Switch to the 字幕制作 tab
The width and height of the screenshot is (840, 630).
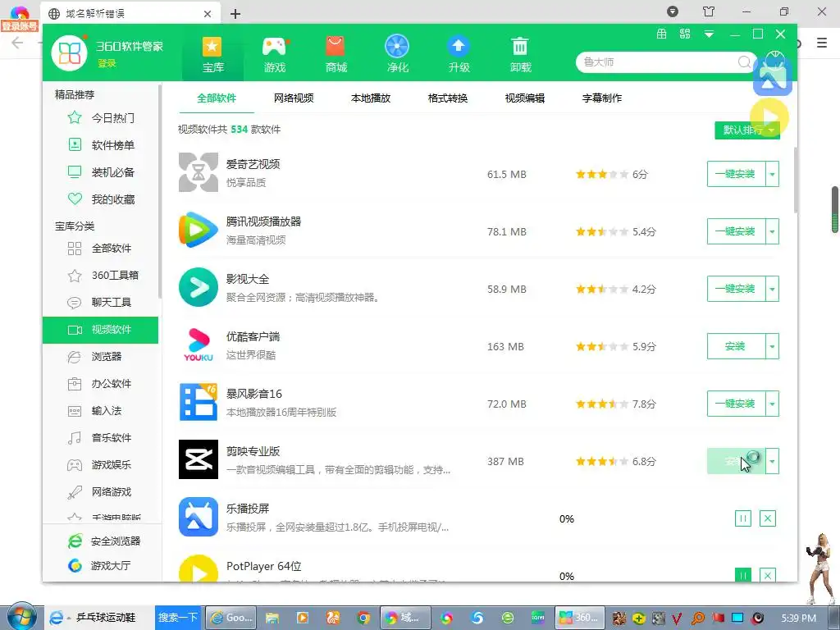point(602,98)
